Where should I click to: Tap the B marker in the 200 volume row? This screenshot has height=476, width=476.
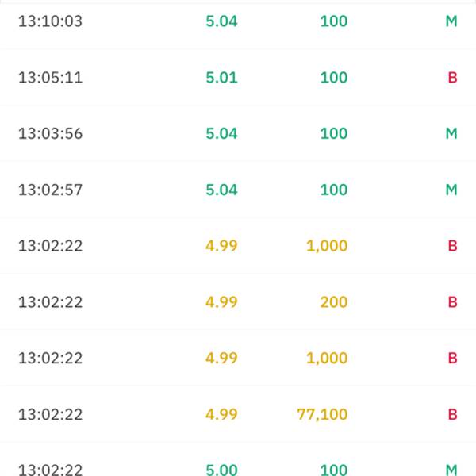click(453, 302)
